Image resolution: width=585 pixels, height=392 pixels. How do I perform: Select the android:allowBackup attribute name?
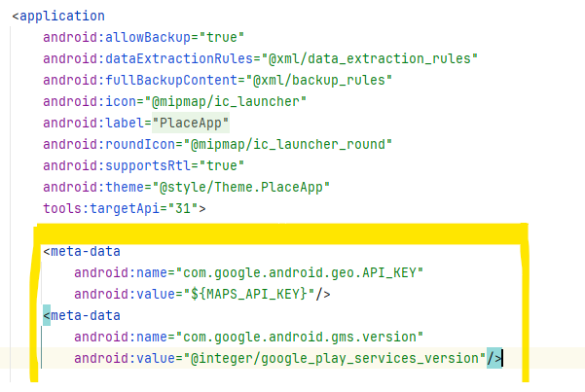pos(117,37)
